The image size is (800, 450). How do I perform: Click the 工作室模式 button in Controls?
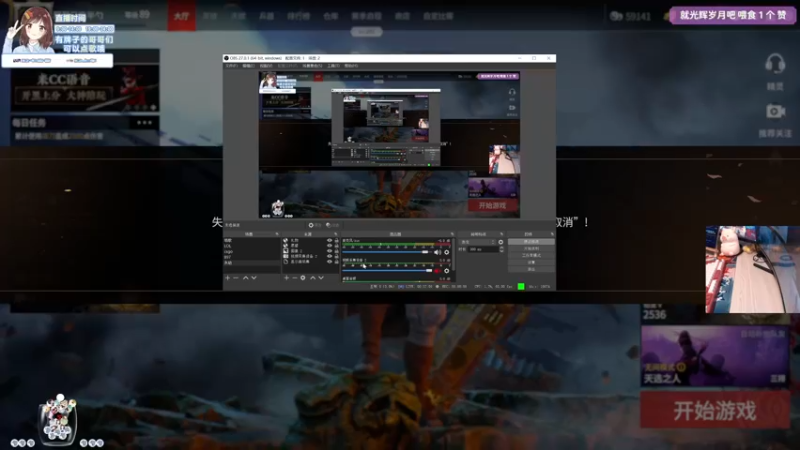click(532, 255)
